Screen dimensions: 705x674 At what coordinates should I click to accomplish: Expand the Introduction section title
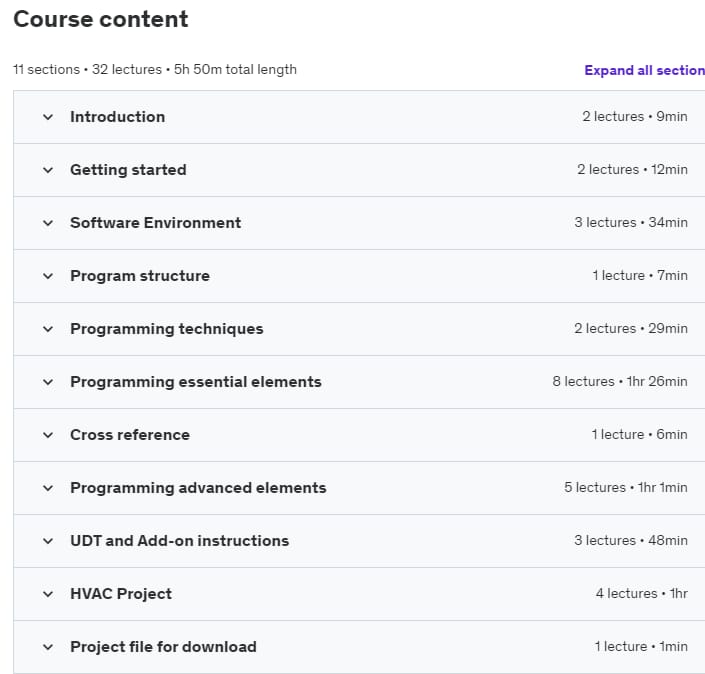[117, 117]
